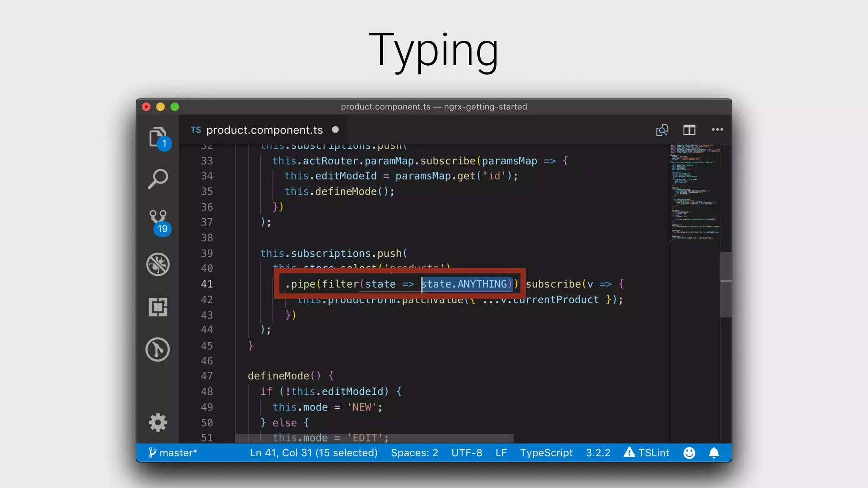The height and width of the screenshot is (488, 868).
Task: Open the Debug panel icon
Action: (158, 264)
